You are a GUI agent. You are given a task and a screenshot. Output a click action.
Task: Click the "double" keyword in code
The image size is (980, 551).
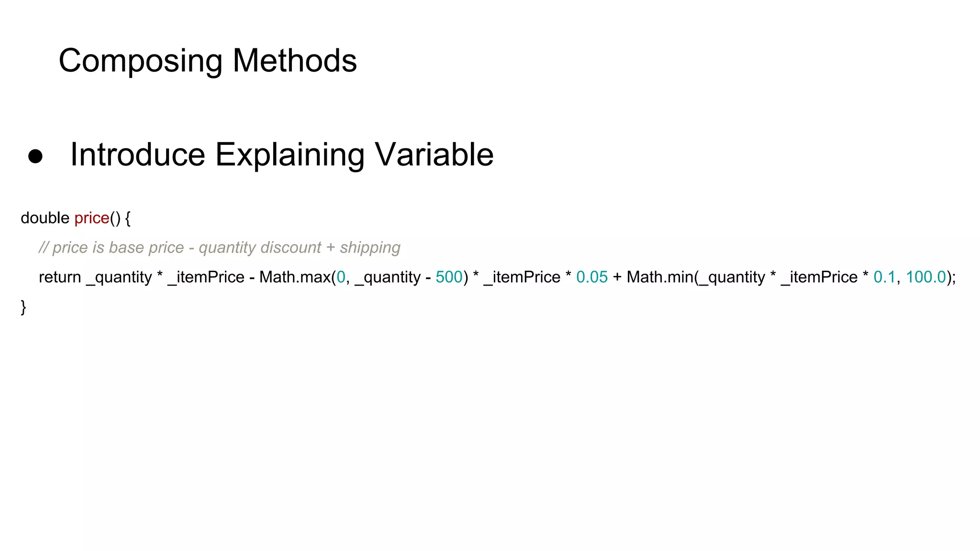point(45,218)
